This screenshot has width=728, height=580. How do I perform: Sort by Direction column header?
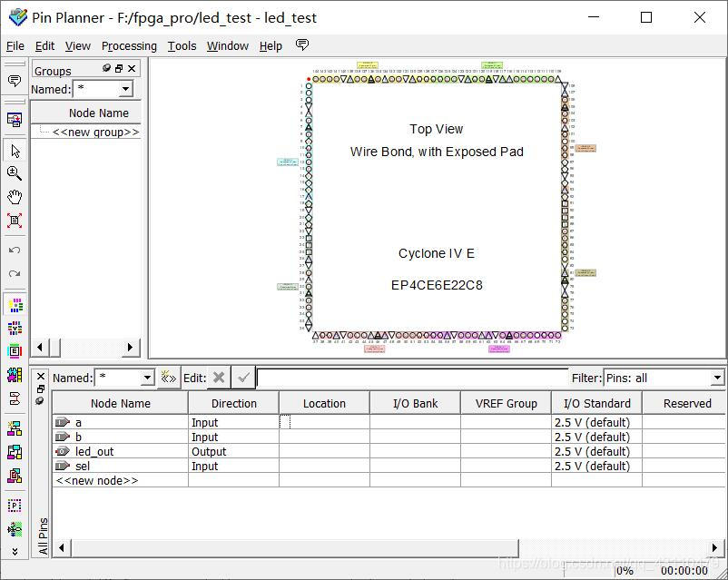(x=233, y=403)
